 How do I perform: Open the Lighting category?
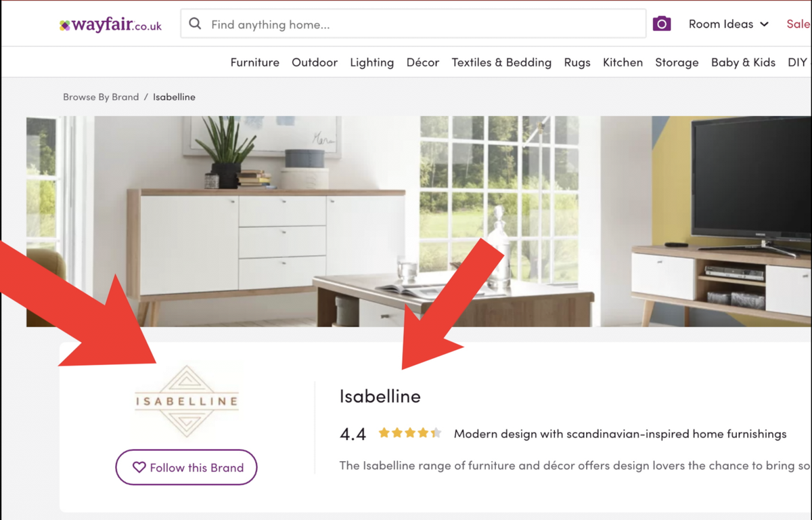[x=371, y=62]
